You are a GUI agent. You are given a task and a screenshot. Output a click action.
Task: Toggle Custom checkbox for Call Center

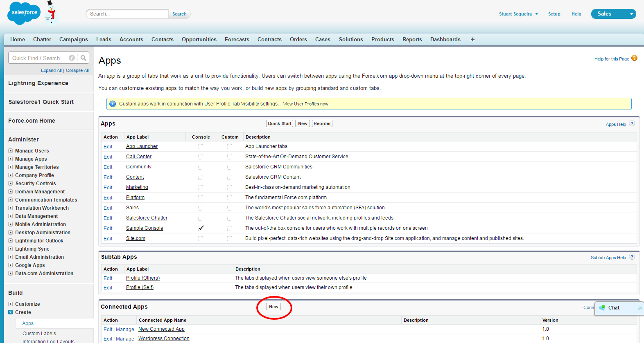(x=230, y=157)
